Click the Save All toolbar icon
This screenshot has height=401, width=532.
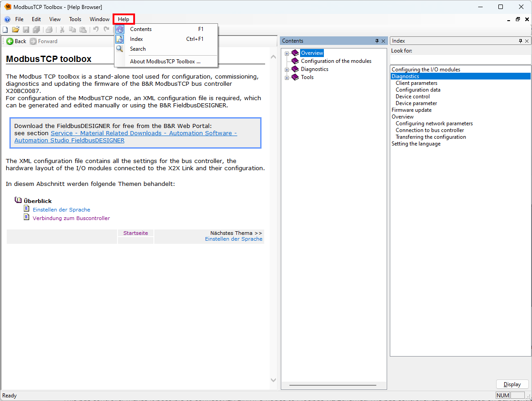(x=36, y=30)
